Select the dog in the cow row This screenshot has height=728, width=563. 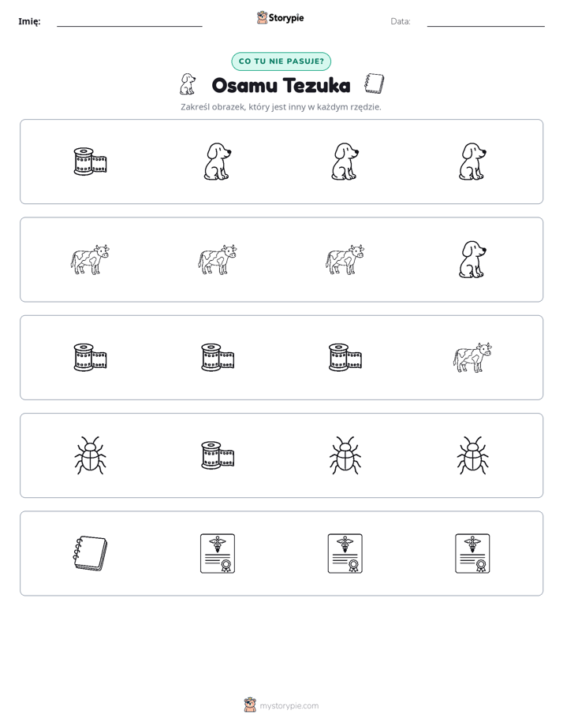click(472, 259)
